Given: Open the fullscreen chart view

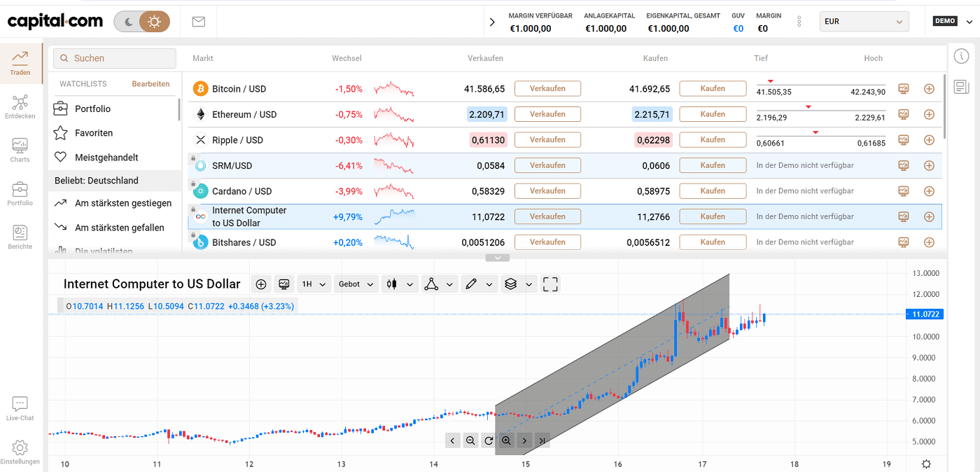Looking at the screenshot, I should (x=550, y=284).
